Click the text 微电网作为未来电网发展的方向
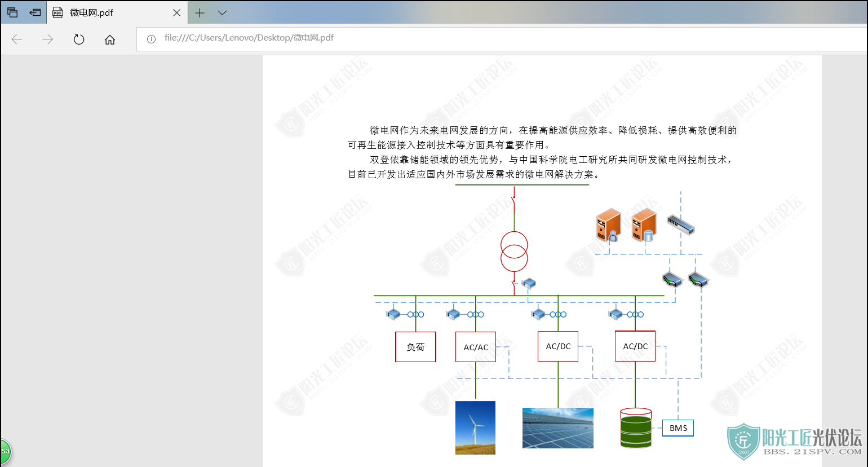Image resolution: width=868 pixels, height=467 pixels. pos(440,130)
